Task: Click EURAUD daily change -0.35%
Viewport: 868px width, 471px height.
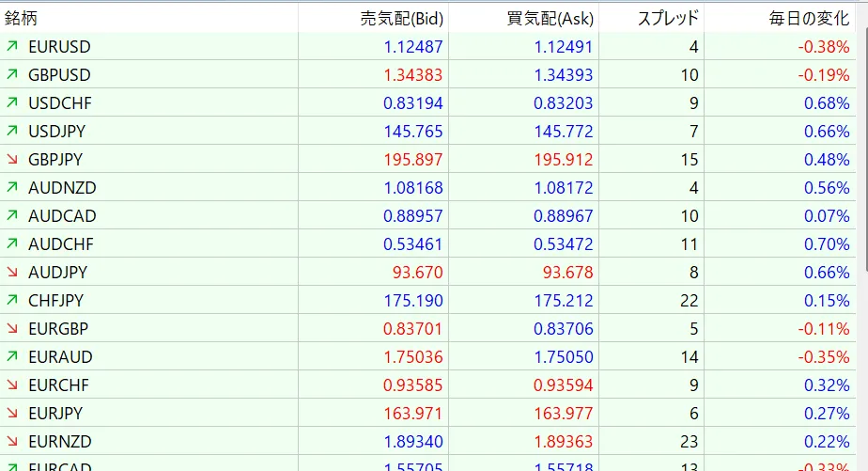Action: 824,357
